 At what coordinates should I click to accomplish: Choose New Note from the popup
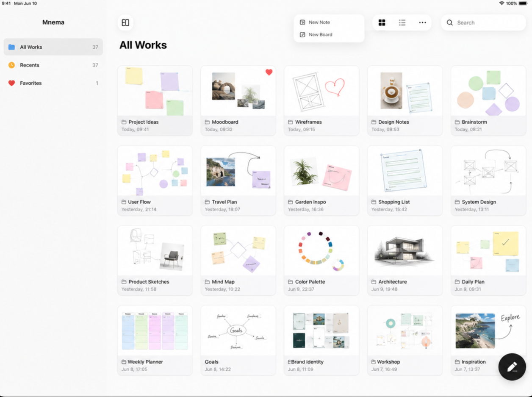click(329, 22)
